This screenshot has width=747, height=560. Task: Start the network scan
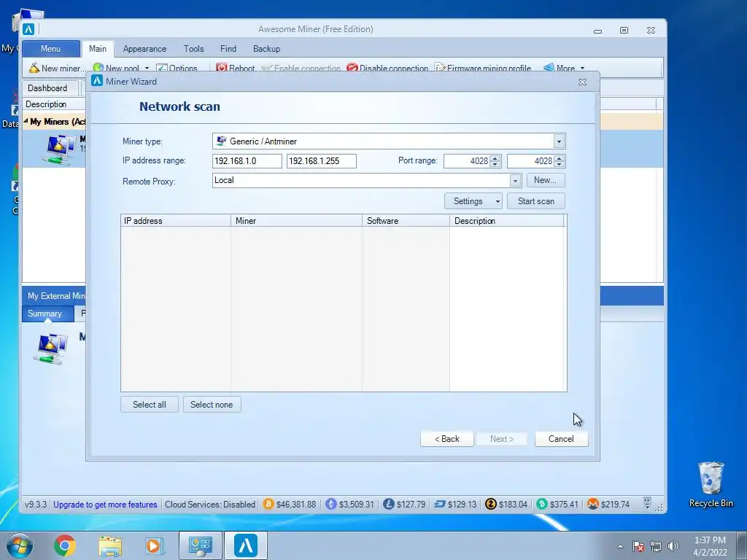tap(536, 201)
